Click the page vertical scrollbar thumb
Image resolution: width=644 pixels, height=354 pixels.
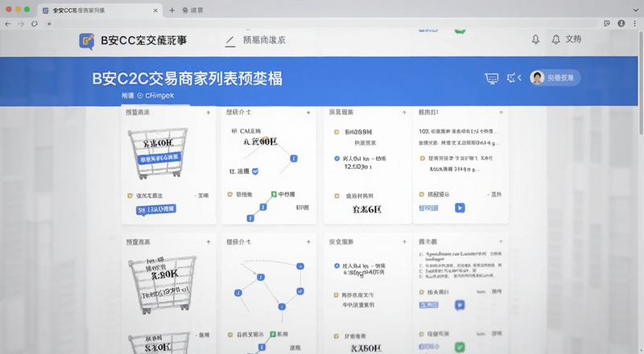click(x=640, y=82)
